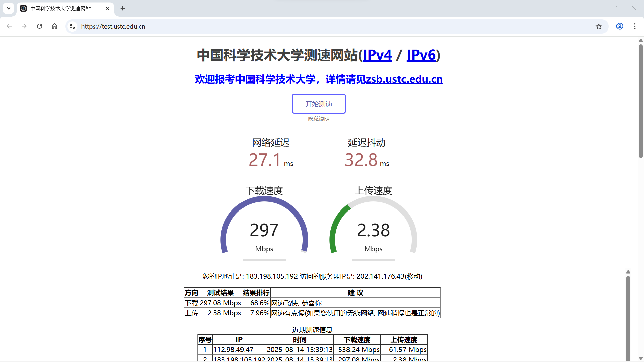Bookmark this page with the star icon
This screenshot has height=362, width=644.
tap(599, 26)
